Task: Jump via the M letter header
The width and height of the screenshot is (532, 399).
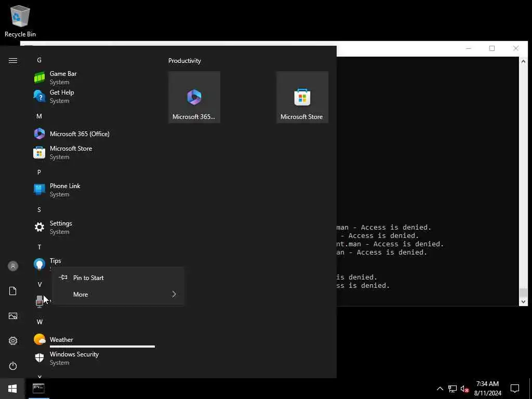Action: click(x=39, y=116)
